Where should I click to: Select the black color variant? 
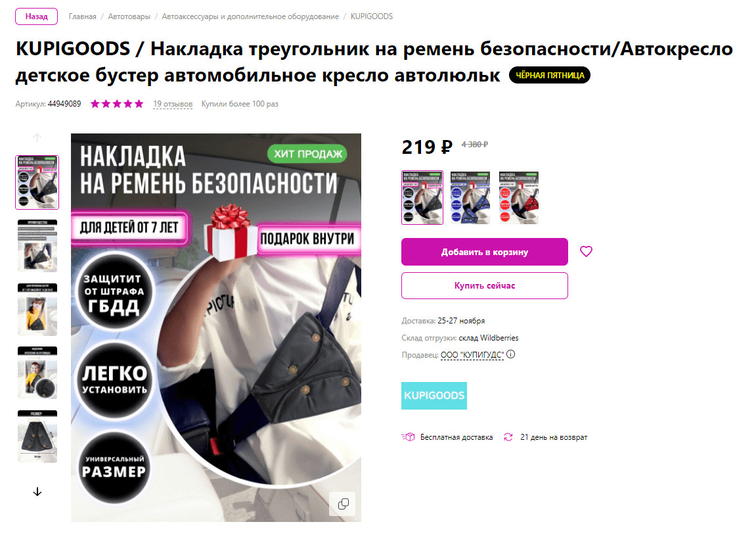click(422, 197)
